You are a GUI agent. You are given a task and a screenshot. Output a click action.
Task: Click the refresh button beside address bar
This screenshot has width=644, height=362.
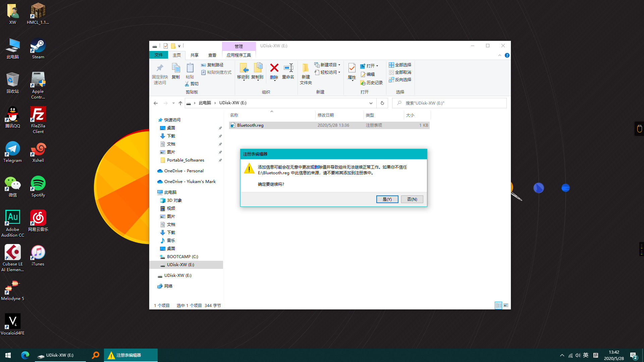(x=382, y=103)
